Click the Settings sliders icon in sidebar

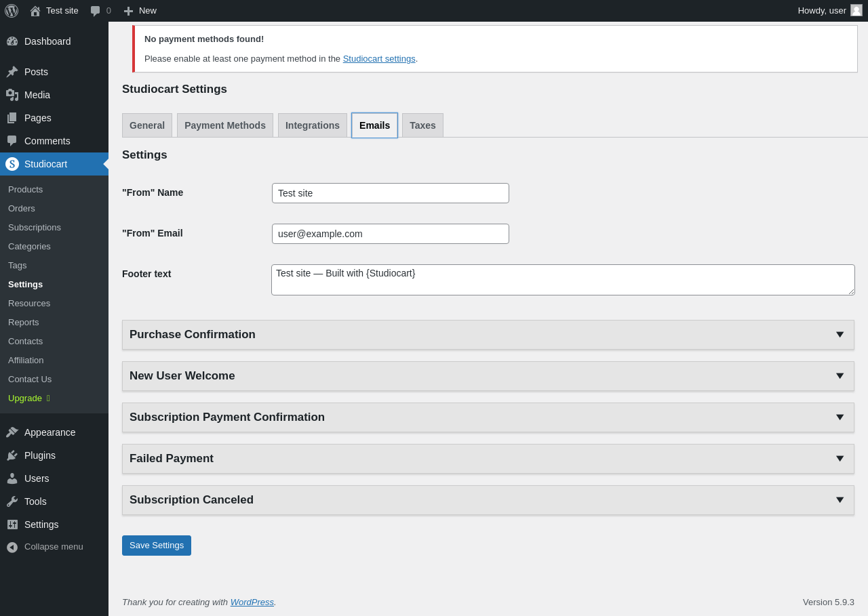[x=12, y=525]
